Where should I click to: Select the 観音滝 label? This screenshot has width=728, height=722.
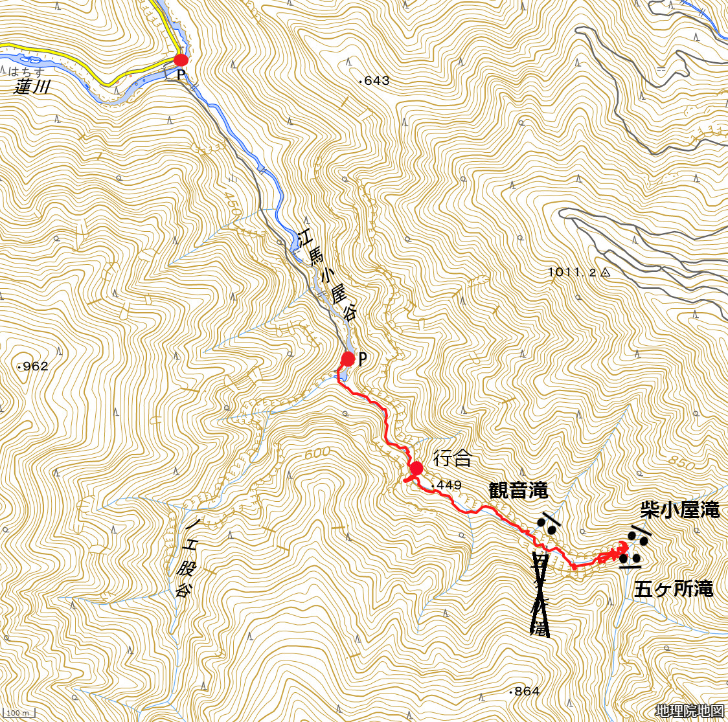[518, 490]
